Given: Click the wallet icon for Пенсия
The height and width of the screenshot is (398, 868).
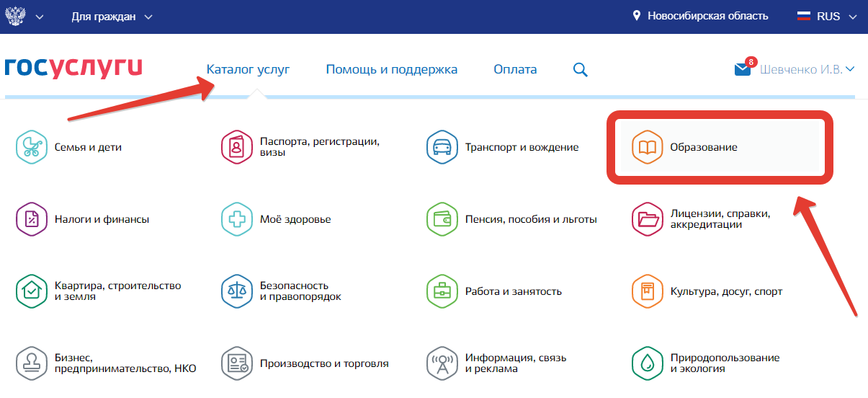Looking at the screenshot, I should click(x=441, y=219).
